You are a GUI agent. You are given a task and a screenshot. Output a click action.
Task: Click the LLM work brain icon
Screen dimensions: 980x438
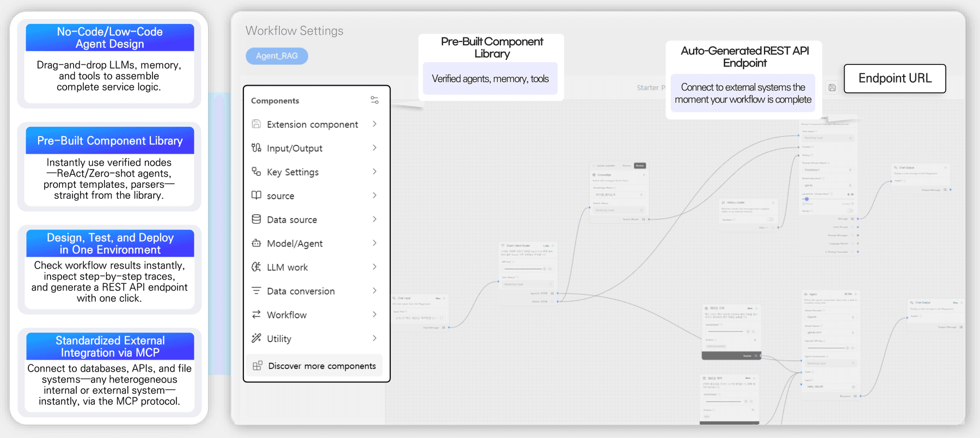[x=256, y=267]
